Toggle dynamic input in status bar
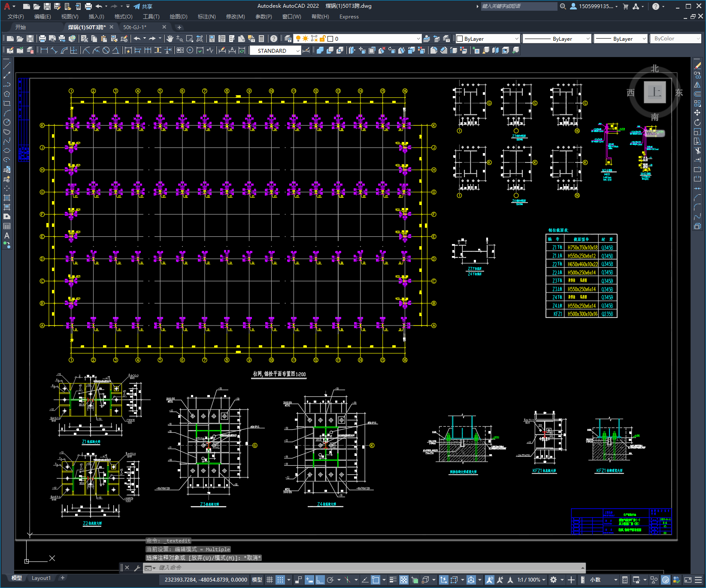This screenshot has width=706, height=588. (309, 580)
